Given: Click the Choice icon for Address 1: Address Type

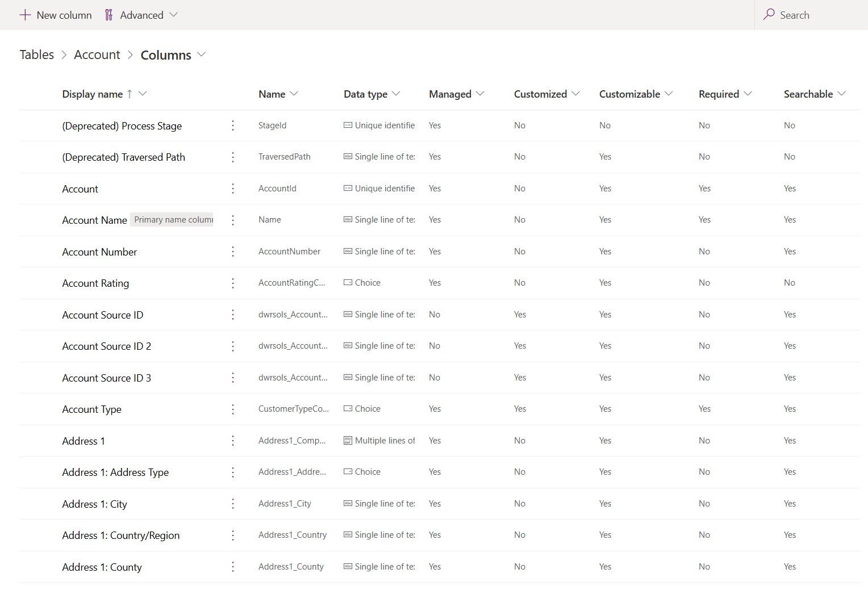Looking at the screenshot, I should (348, 471).
